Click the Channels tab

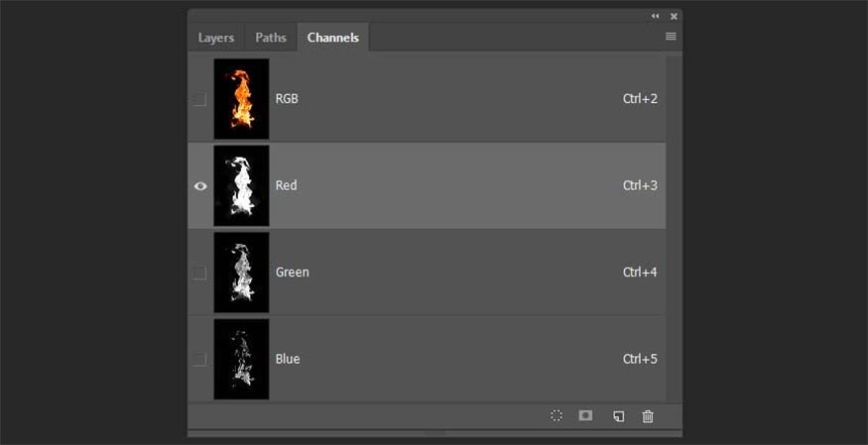click(332, 38)
